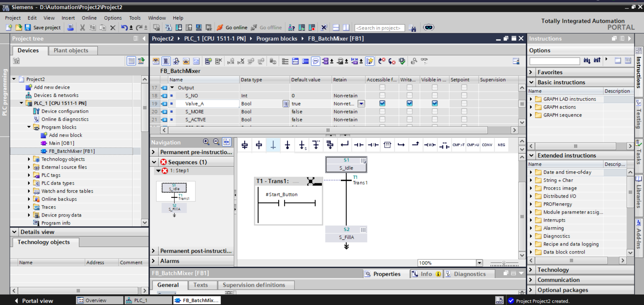Check Visible in HMI for S_ACTIVE
Screen dimensions: 644x305
(x=434, y=119)
